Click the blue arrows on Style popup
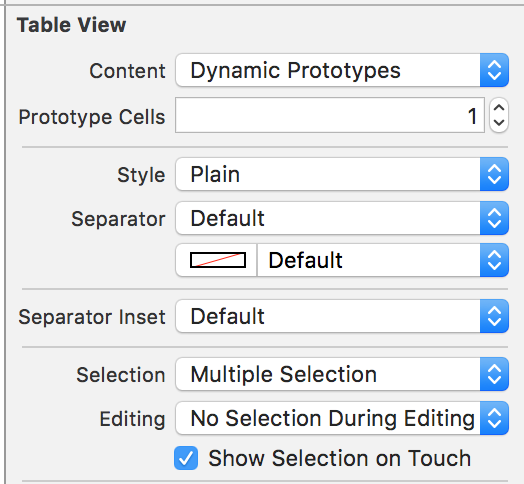524x484 pixels. tap(494, 174)
